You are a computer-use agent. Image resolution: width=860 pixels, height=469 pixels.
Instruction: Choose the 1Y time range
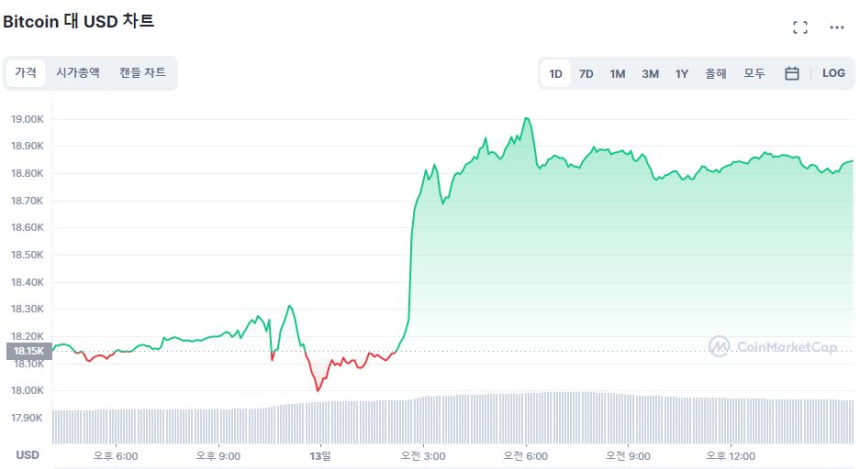[682, 73]
